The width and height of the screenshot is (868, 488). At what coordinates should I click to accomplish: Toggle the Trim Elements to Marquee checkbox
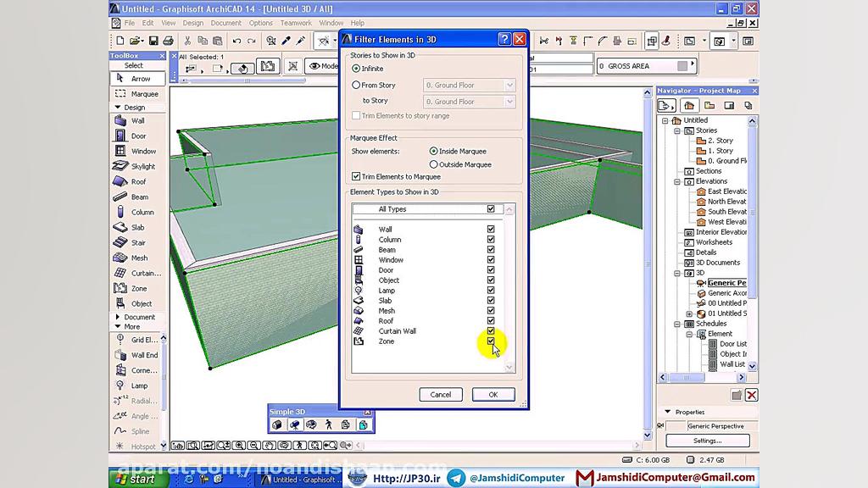(x=356, y=176)
